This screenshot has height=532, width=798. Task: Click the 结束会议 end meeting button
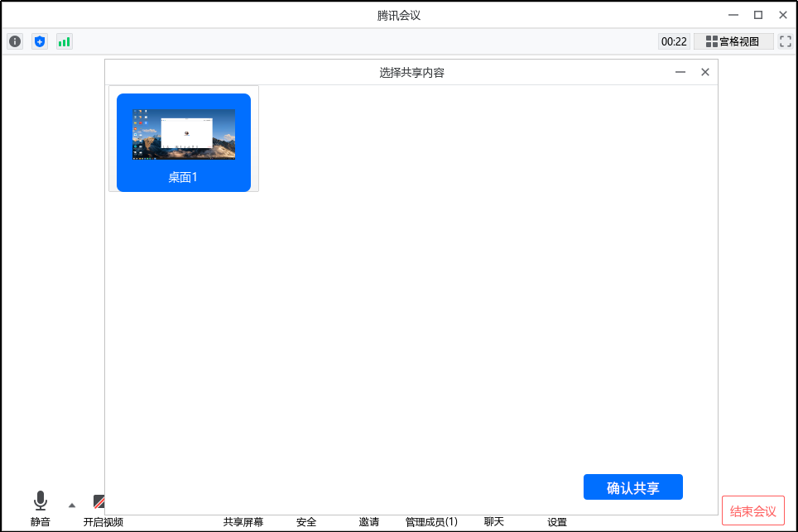(x=752, y=510)
